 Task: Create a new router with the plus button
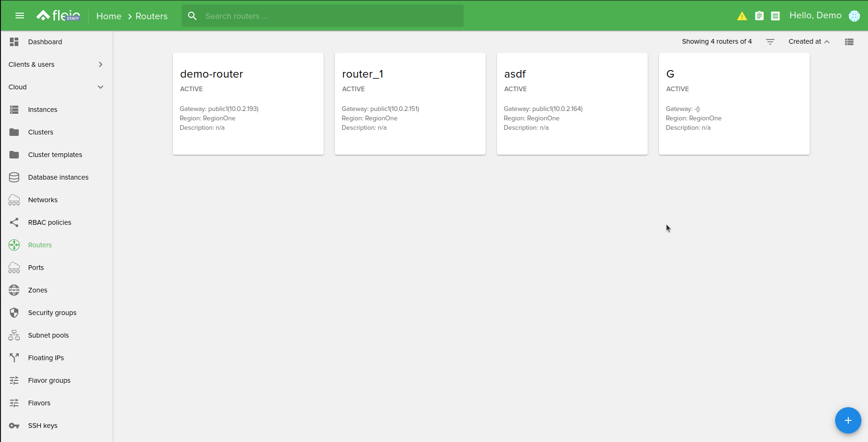click(848, 420)
